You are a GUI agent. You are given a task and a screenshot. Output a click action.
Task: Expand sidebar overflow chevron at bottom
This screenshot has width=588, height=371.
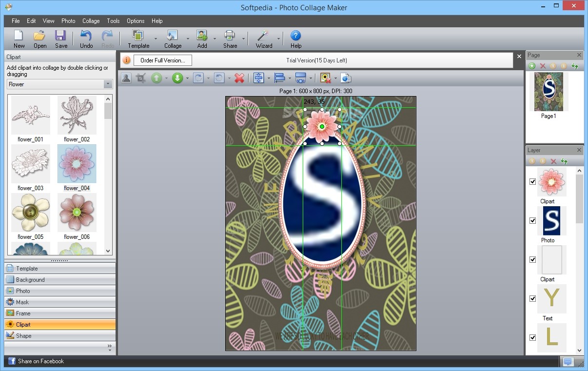point(109,348)
